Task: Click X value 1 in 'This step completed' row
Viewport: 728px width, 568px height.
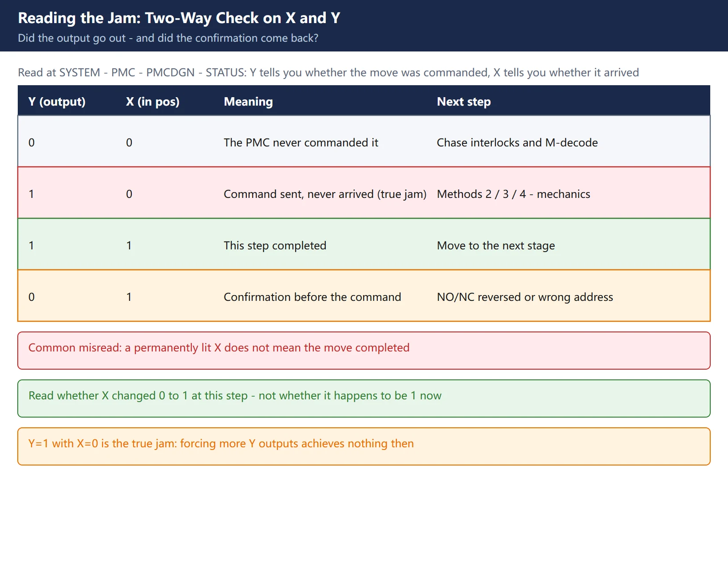Action: click(129, 245)
